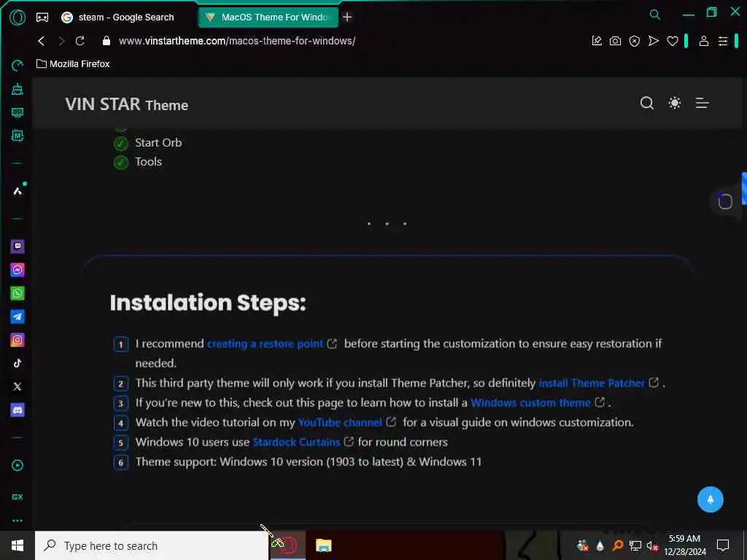Click the send/flow arrow icon
The height and width of the screenshot is (560, 747).
coord(653,41)
